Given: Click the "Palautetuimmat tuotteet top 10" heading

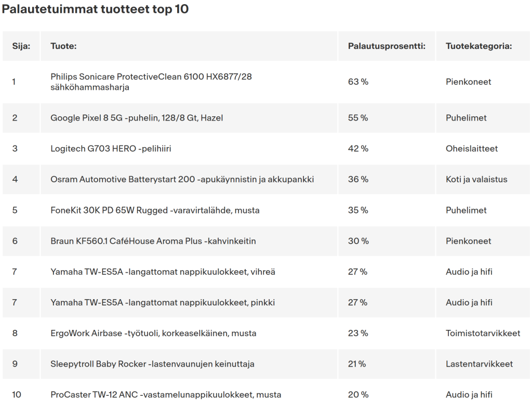Looking at the screenshot, I should coord(95,10).
